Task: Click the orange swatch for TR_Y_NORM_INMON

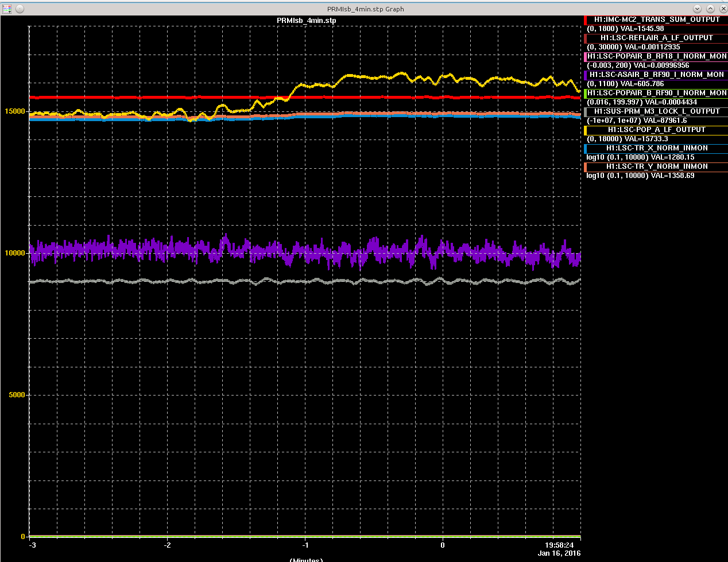Action: pos(585,166)
